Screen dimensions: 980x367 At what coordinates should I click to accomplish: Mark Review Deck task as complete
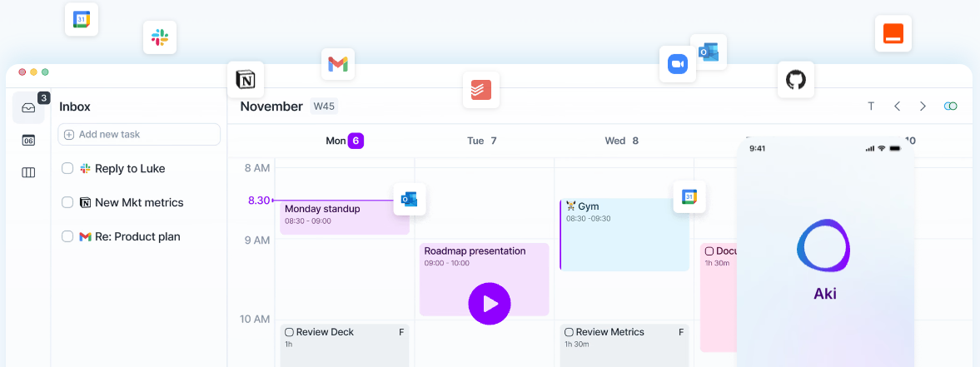[290, 332]
